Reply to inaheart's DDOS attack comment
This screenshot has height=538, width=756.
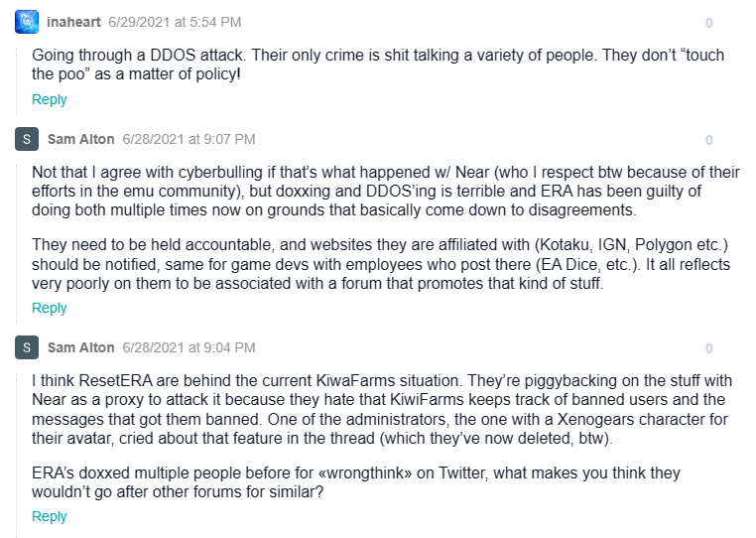pyautogui.click(x=50, y=99)
